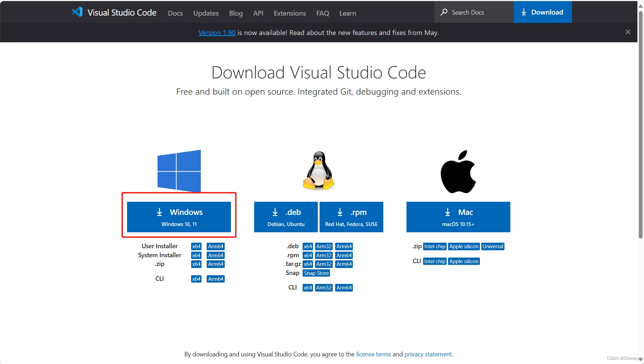Close the version announcement banner
This screenshot has width=644, height=364.
point(628,32)
